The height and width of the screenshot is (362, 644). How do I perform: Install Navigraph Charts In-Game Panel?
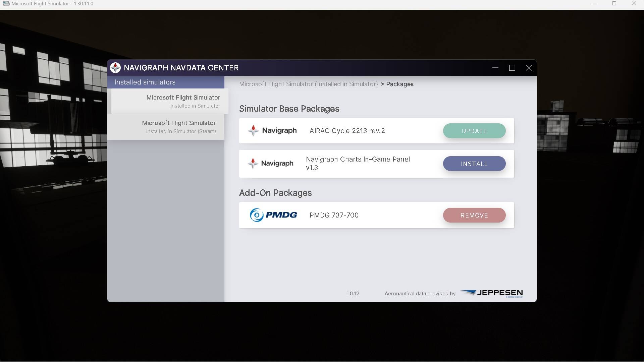[474, 164]
